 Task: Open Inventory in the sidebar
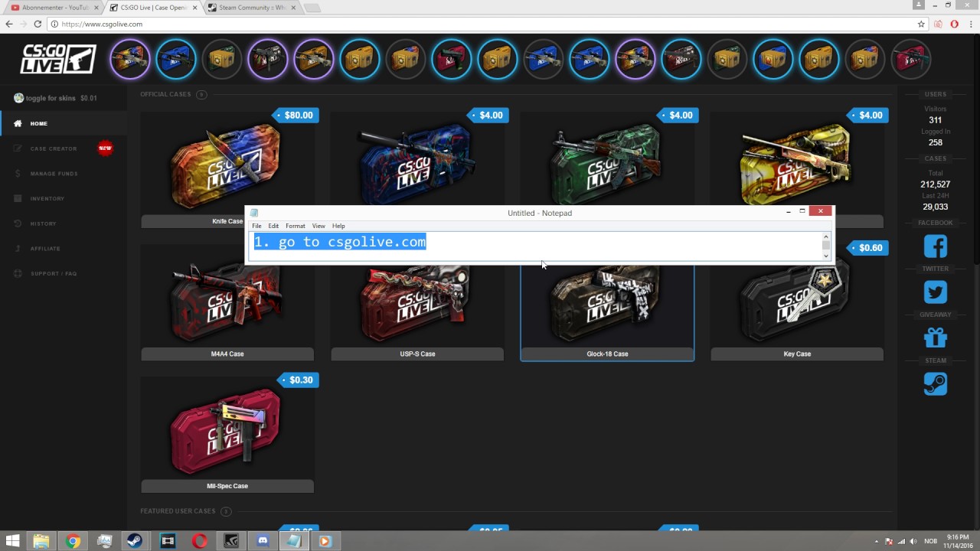click(x=64, y=198)
